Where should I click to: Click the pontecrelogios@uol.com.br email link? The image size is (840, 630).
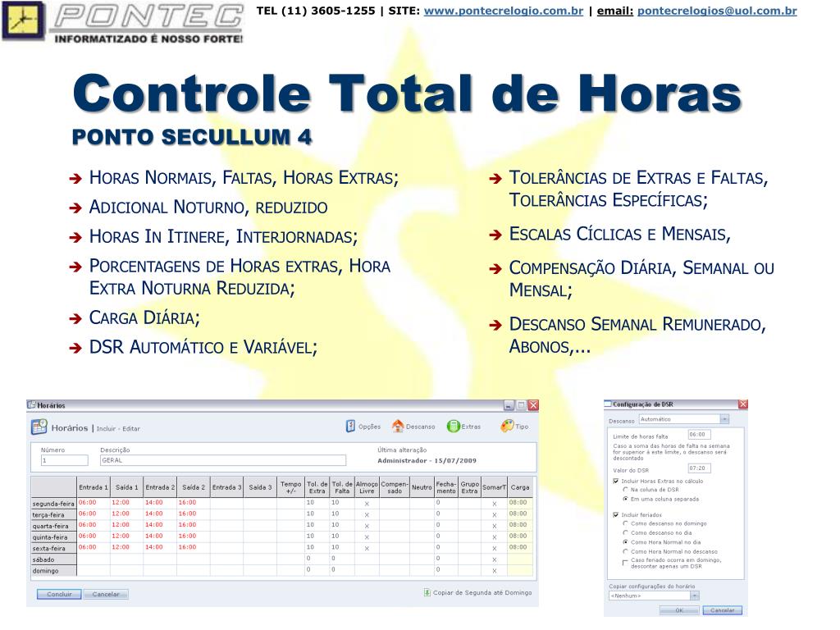[717, 11]
